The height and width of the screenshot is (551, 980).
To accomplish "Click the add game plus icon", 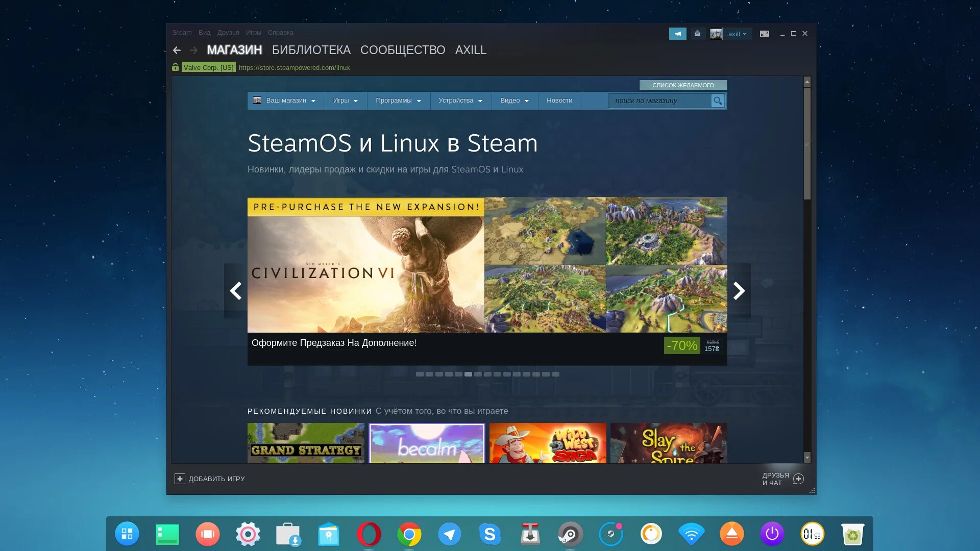I will click(x=180, y=479).
